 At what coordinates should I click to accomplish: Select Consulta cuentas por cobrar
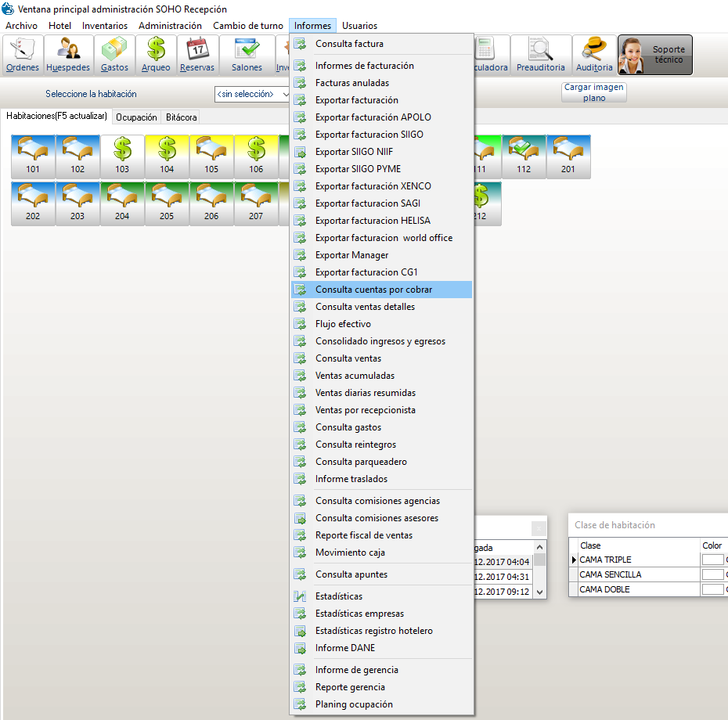(373, 290)
